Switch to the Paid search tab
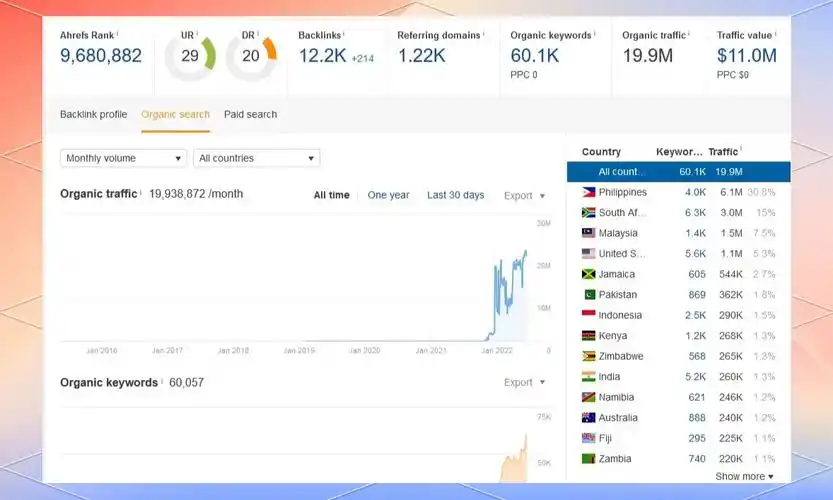 pyautogui.click(x=250, y=115)
